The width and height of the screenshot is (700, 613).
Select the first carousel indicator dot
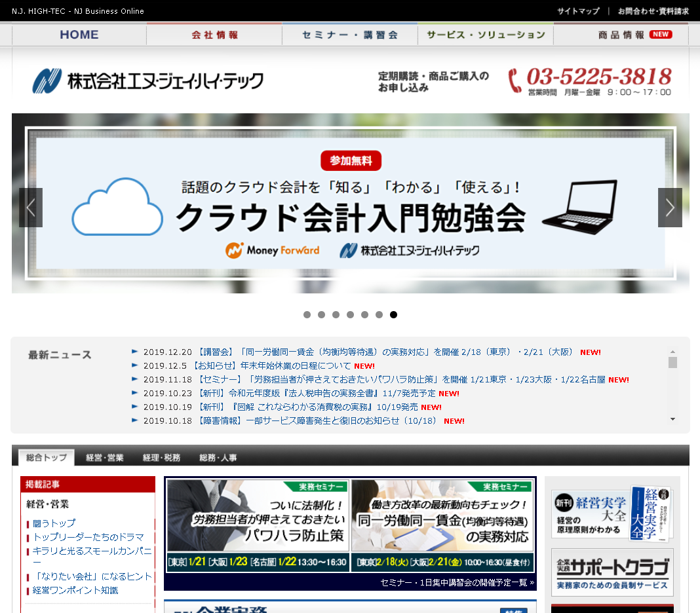(307, 314)
